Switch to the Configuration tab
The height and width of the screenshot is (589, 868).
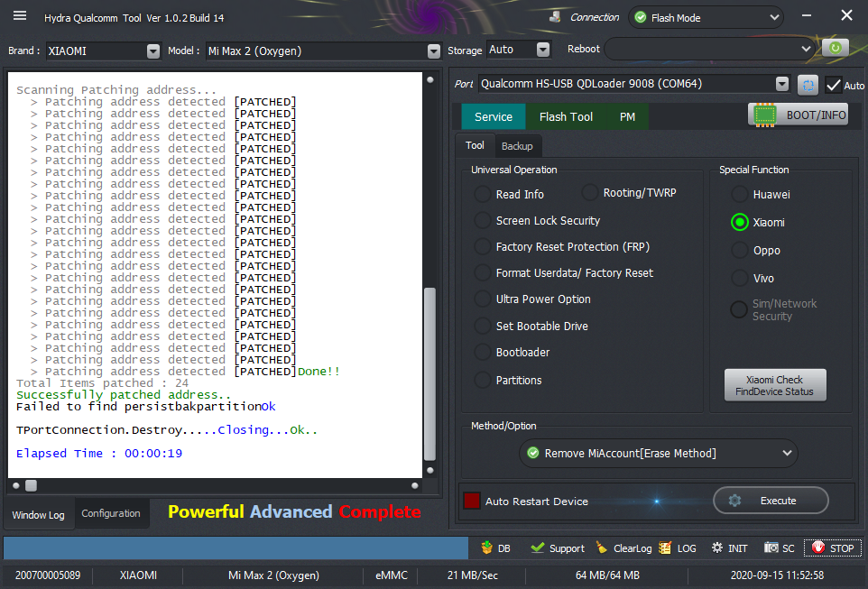coord(111,513)
